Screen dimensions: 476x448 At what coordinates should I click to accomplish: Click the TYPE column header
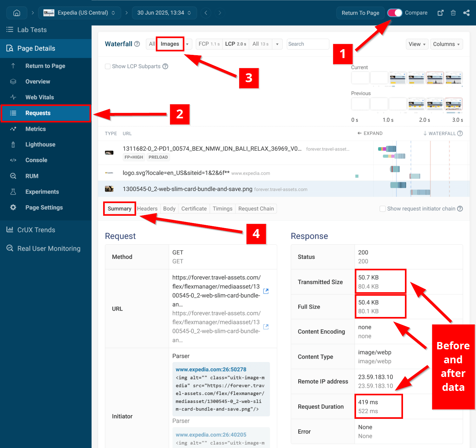coord(111,134)
